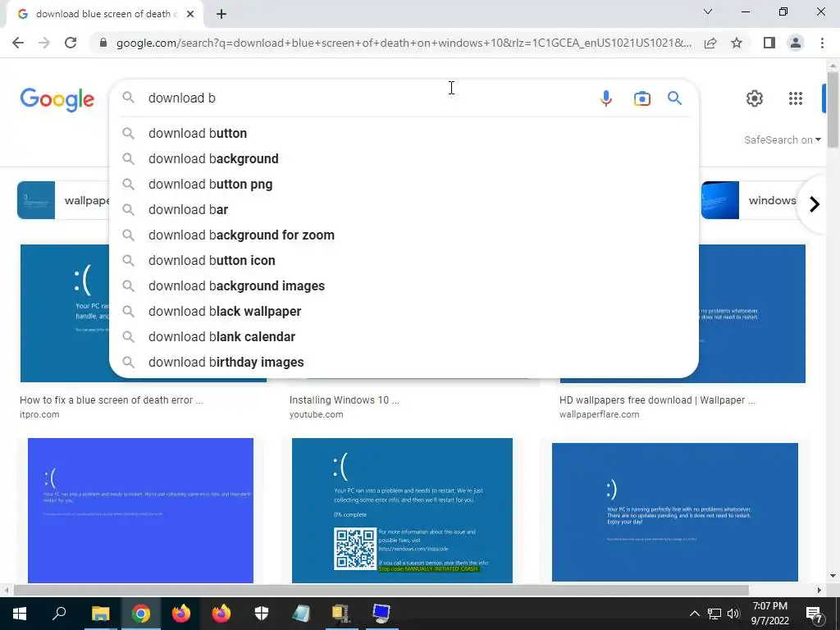Choose 'download birthday images' suggestion
Image resolution: width=840 pixels, height=630 pixels.
404,362
